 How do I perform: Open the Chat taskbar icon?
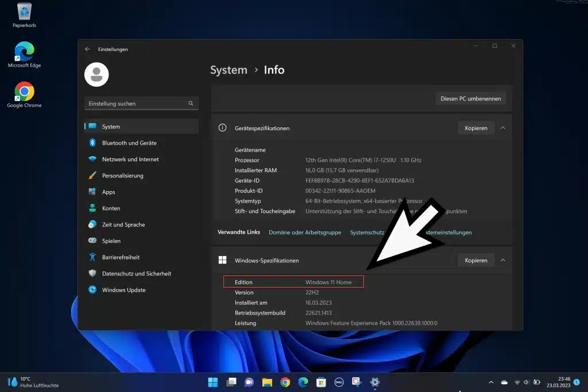click(x=249, y=382)
